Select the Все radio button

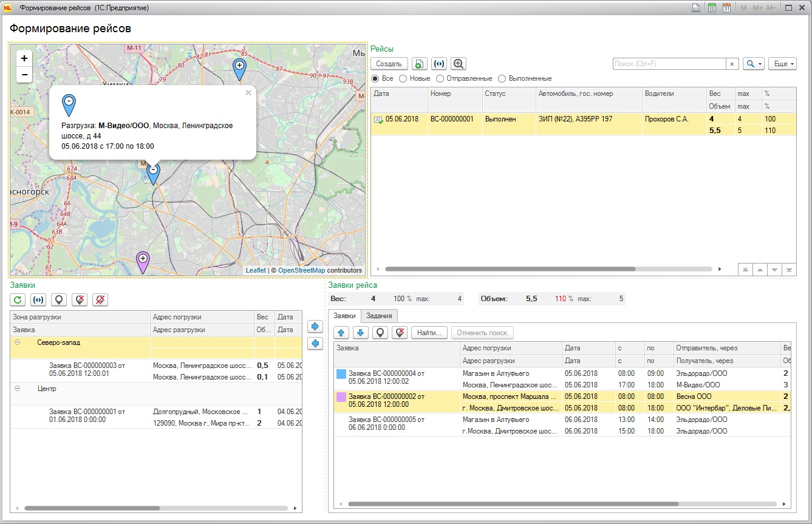point(375,78)
